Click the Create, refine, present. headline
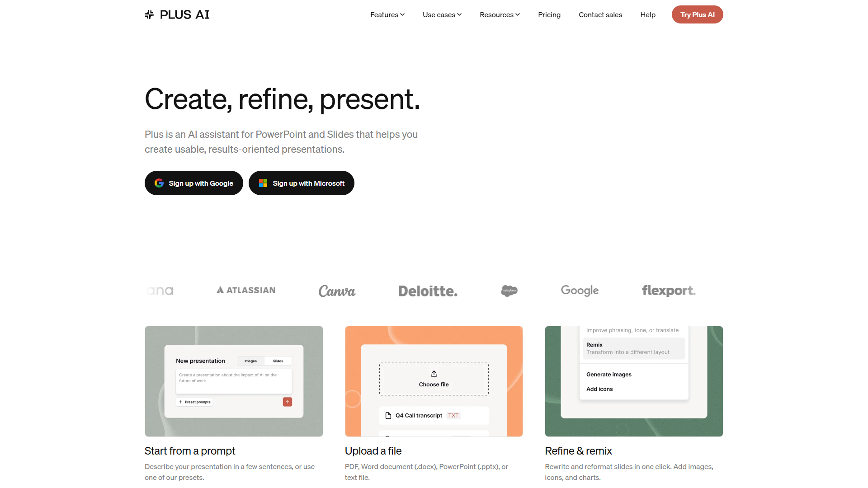The image size is (868, 488). 283,99
